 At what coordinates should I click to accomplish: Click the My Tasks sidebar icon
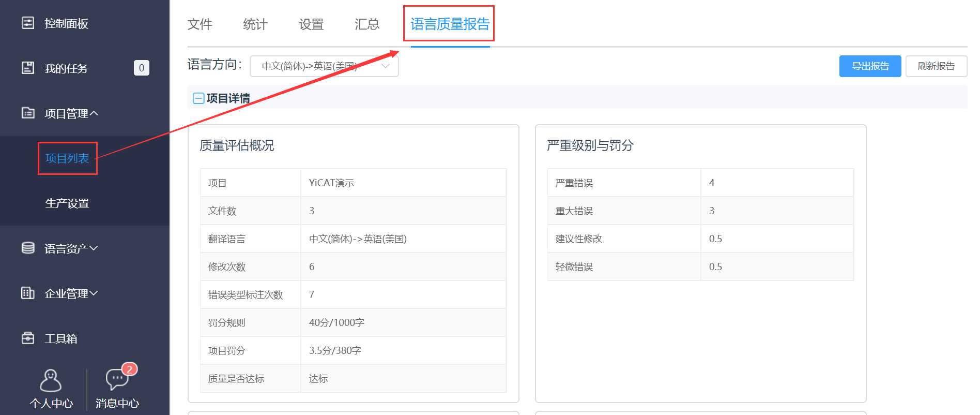click(28, 68)
